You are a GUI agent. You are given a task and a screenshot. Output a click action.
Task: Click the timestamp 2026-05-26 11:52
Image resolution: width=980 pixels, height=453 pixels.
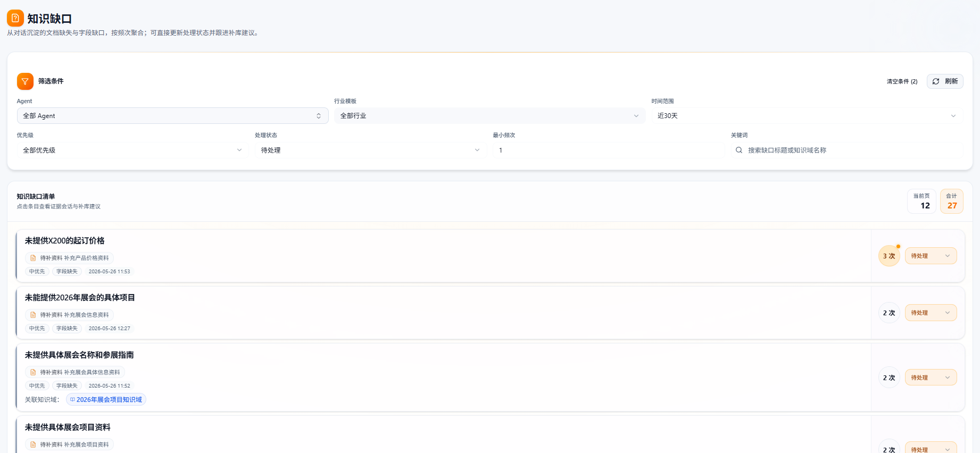click(109, 385)
